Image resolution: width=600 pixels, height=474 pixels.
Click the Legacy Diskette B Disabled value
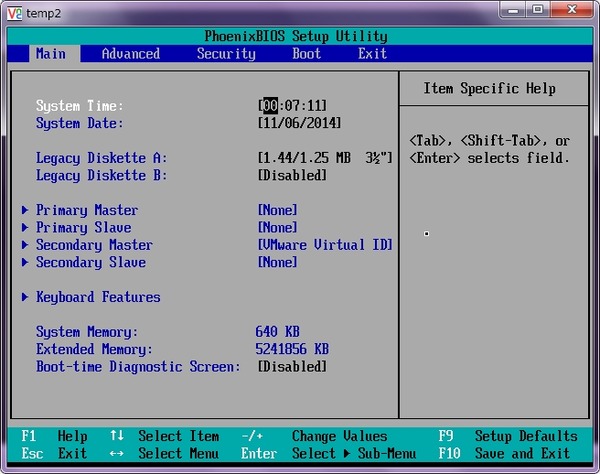pos(292,175)
